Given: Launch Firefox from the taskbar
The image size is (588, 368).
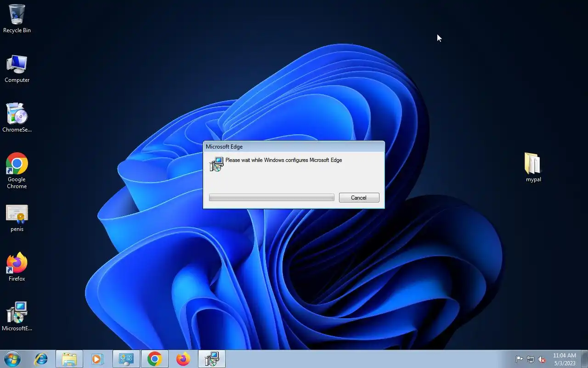Looking at the screenshot, I should 183,359.
